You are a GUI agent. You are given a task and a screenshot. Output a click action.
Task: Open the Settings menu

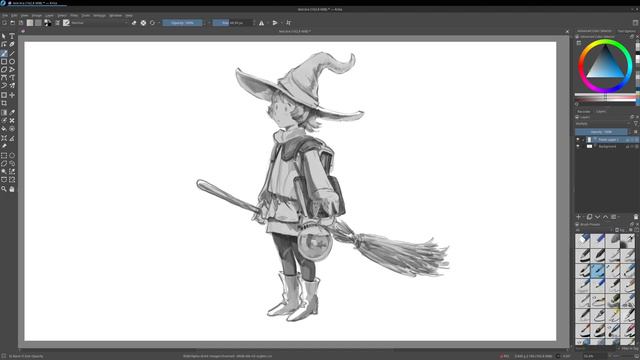point(99,16)
